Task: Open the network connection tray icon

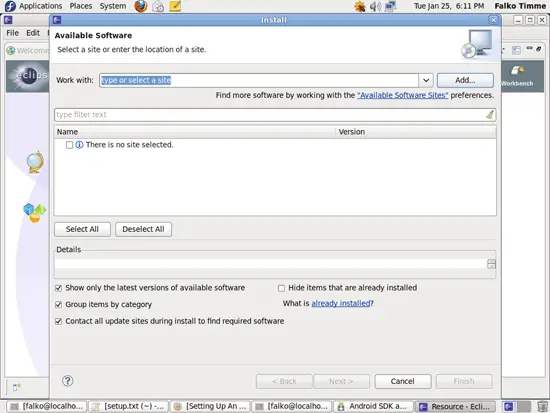Action: pos(390,6)
